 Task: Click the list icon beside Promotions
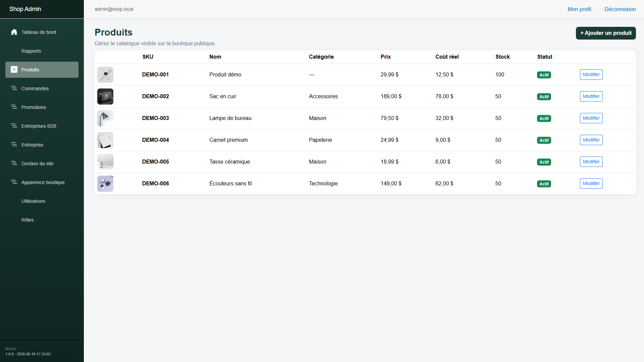point(14,107)
